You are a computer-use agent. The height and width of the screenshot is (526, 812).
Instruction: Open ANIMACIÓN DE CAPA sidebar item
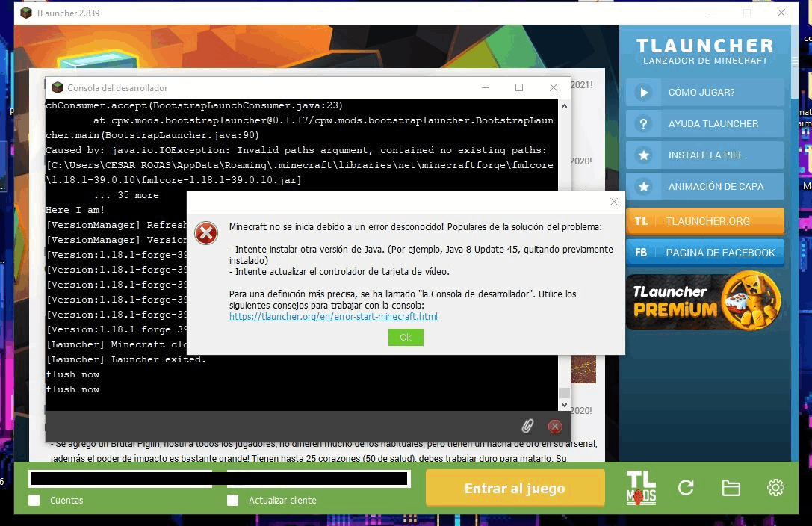pos(704,186)
